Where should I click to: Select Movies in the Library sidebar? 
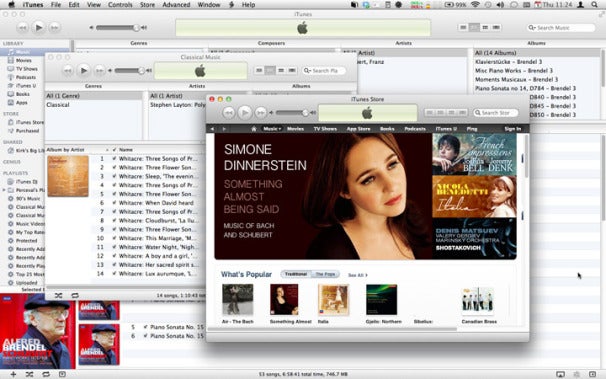(x=24, y=60)
